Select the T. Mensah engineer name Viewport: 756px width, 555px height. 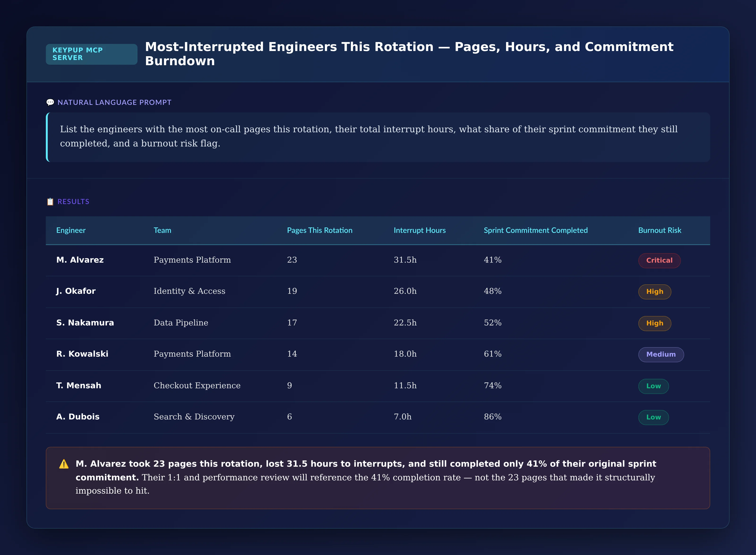(79, 386)
